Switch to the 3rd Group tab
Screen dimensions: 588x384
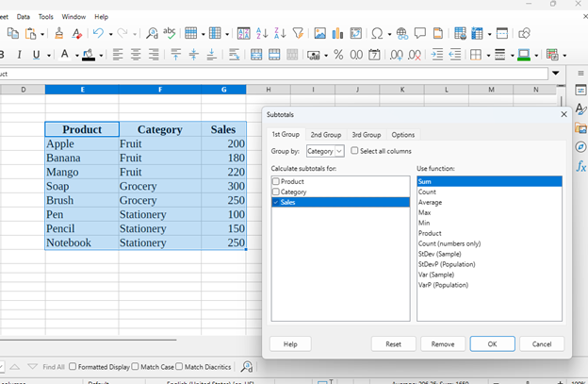(x=367, y=134)
